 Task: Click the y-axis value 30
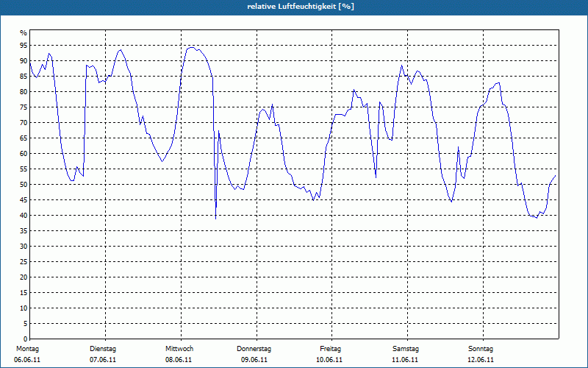[24, 247]
